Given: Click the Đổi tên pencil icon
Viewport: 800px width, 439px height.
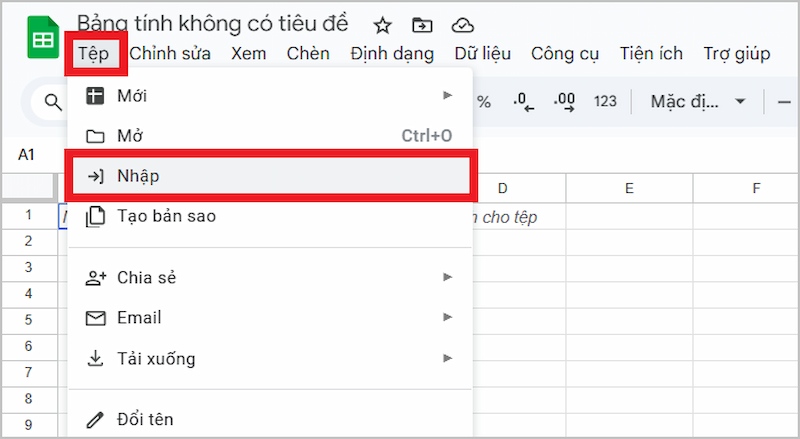Looking at the screenshot, I should (x=95, y=420).
